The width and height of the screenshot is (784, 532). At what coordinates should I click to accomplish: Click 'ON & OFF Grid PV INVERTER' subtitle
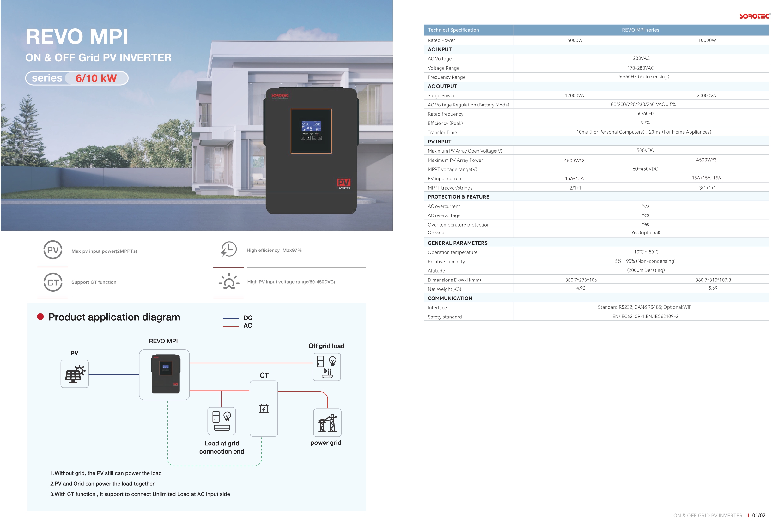[x=99, y=58]
